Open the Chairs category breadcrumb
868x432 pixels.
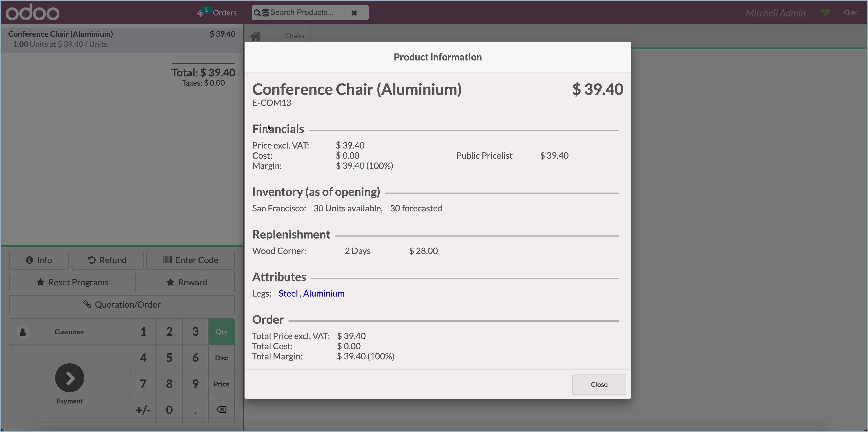pyautogui.click(x=295, y=36)
